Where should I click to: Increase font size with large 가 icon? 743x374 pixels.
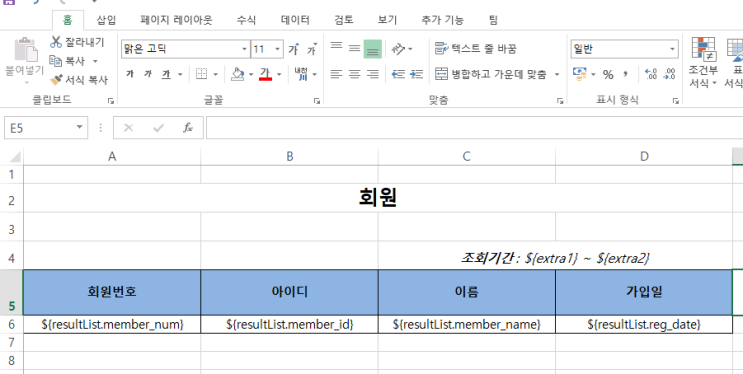pyautogui.click(x=294, y=49)
